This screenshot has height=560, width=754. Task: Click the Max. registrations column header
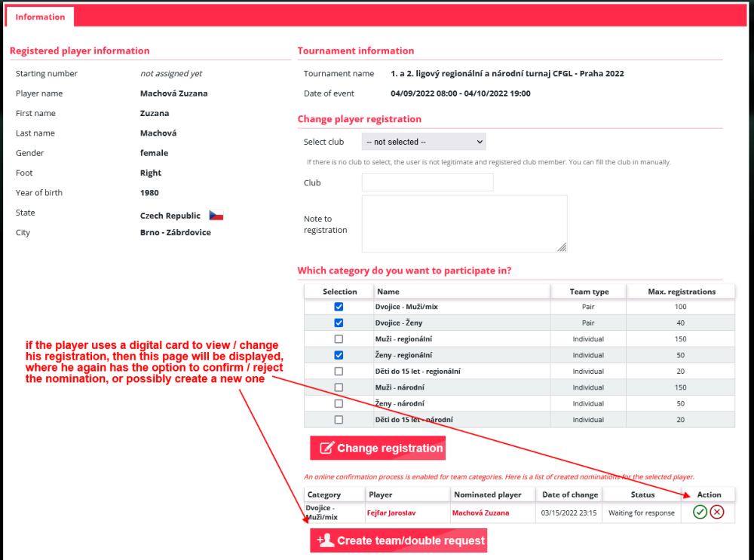pyautogui.click(x=681, y=291)
